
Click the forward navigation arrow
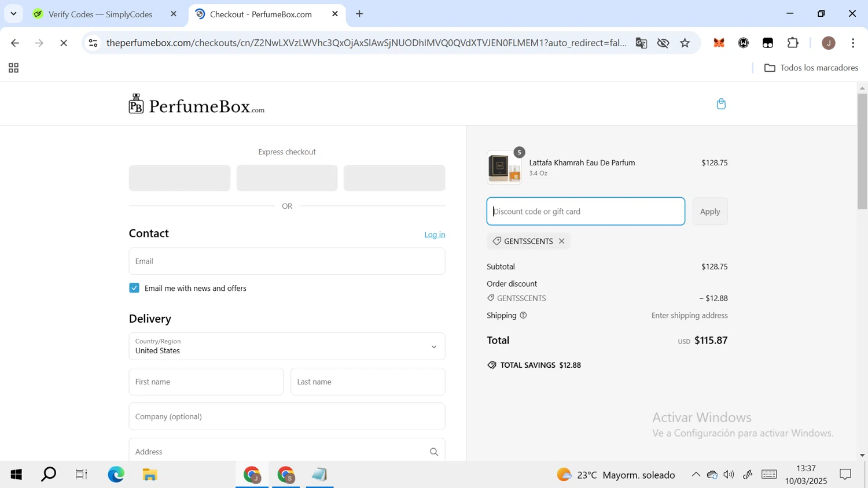coord(39,43)
